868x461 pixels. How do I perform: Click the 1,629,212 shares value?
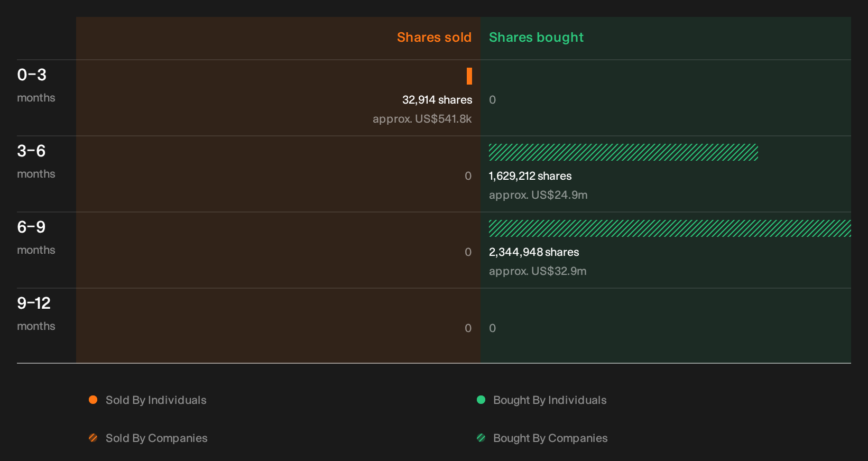(530, 176)
